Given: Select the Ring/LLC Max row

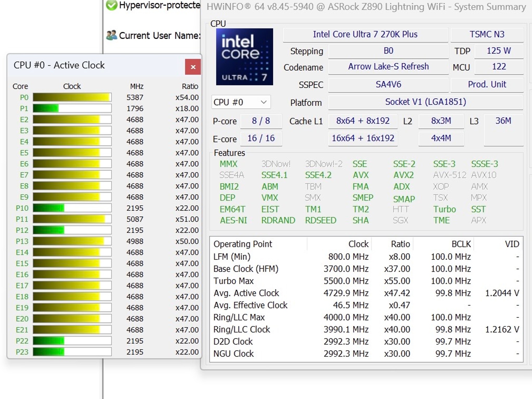Looking at the screenshot, I should [366, 317].
